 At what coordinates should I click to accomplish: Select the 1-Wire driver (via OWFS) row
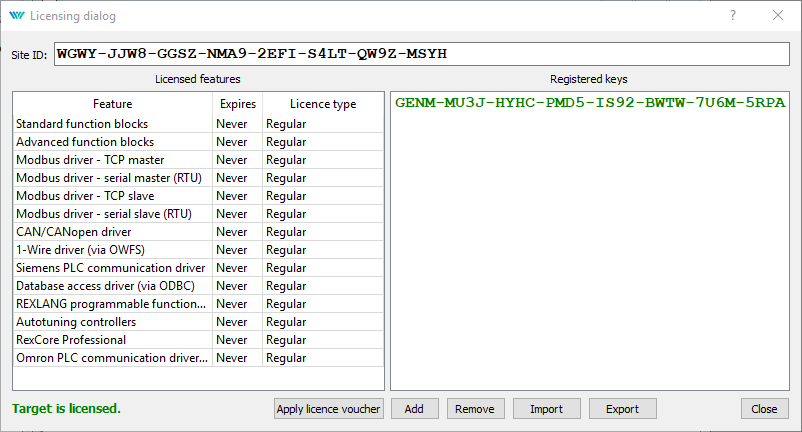tap(198, 249)
